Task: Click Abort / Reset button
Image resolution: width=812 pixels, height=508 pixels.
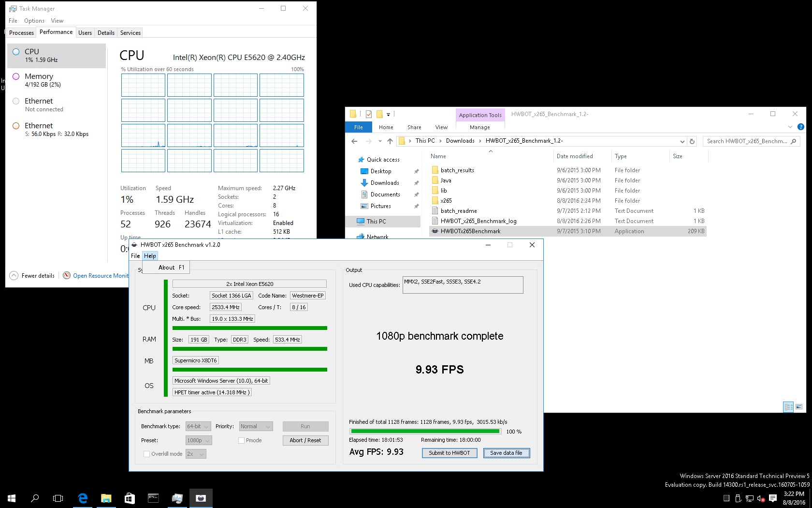Action: pos(305,440)
